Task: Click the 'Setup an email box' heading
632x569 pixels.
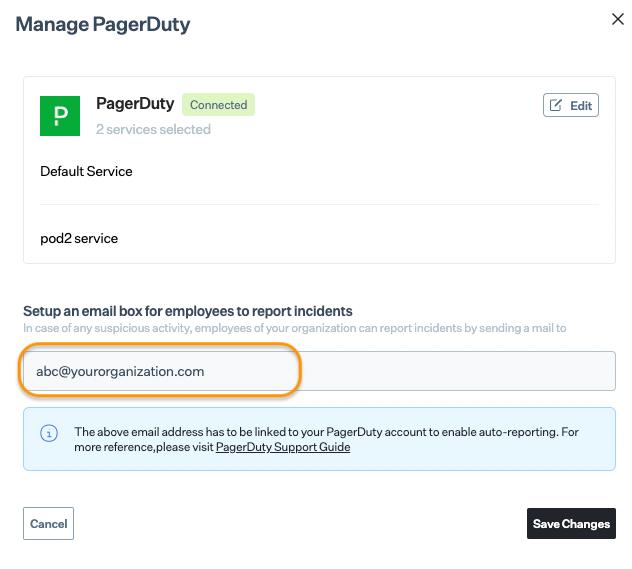Action: tap(188, 311)
